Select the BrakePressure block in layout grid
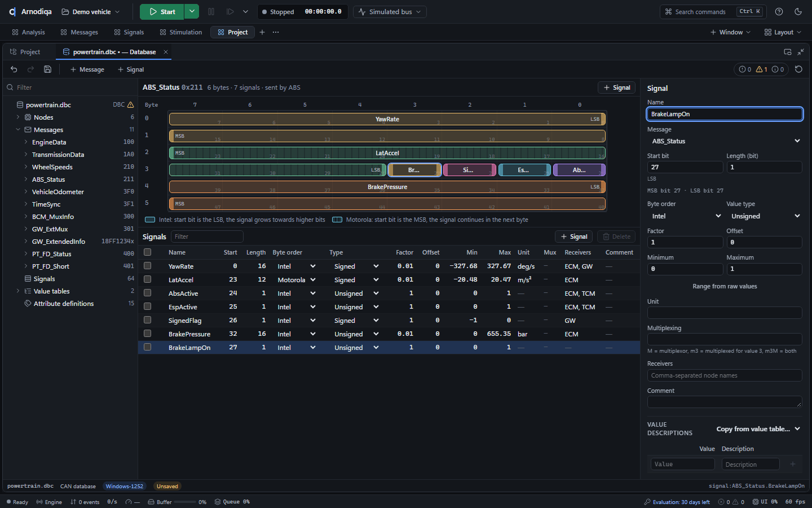812x508 pixels. 387,187
